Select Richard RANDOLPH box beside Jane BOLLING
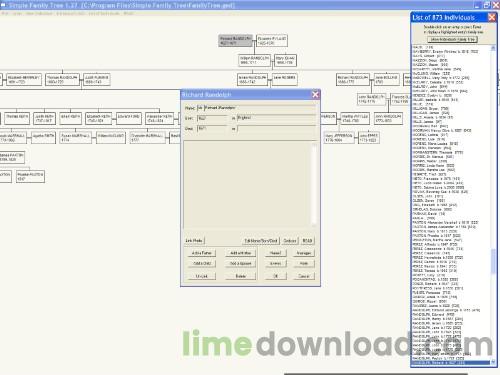 tap(353, 80)
